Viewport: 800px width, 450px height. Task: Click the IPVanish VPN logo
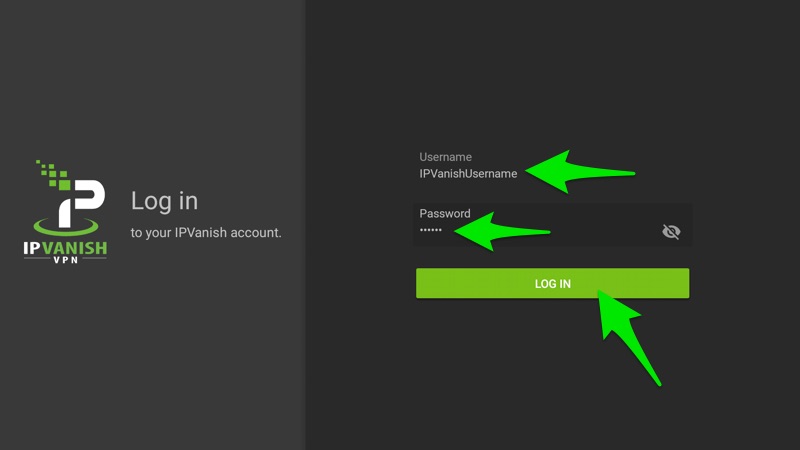(x=65, y=212)
